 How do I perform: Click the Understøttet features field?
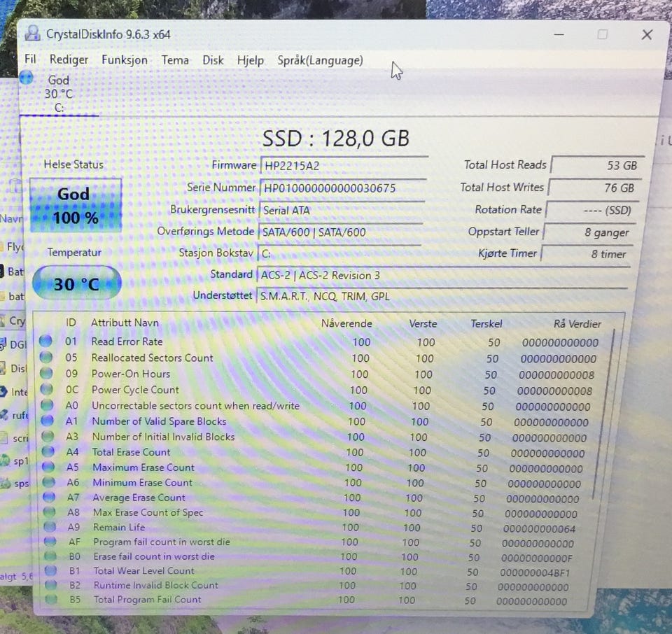[442, 295]
